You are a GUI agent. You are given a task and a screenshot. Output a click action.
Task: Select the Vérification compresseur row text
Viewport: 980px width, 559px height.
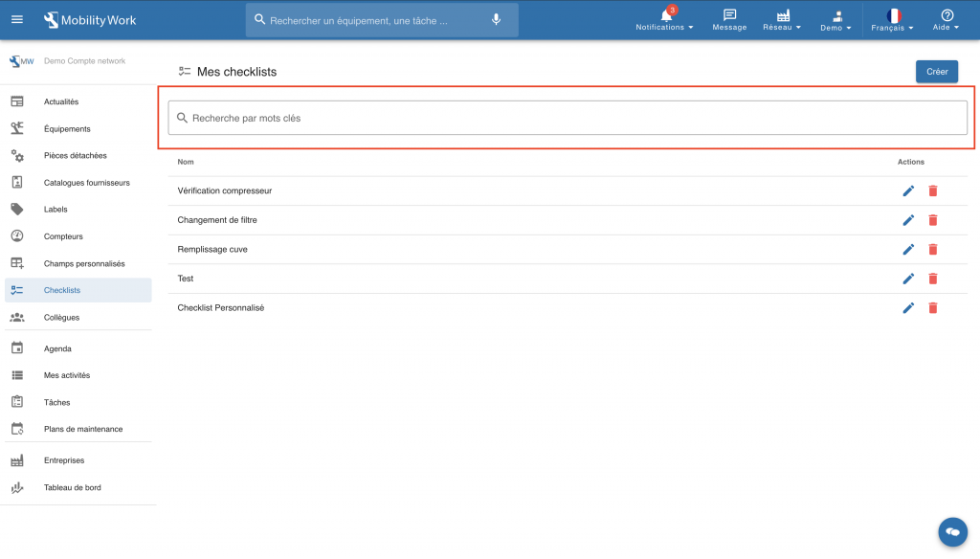click(224, 190)
